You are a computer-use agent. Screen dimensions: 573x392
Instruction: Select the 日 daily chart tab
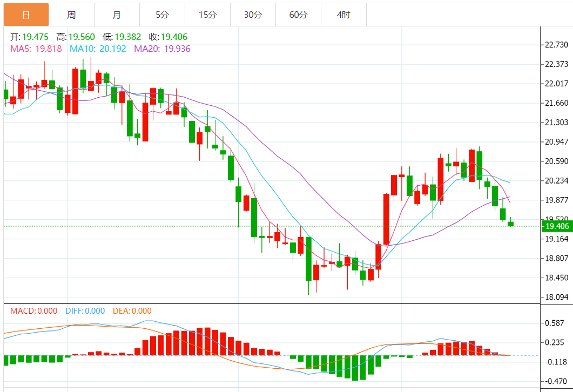(x=26, y=15)
